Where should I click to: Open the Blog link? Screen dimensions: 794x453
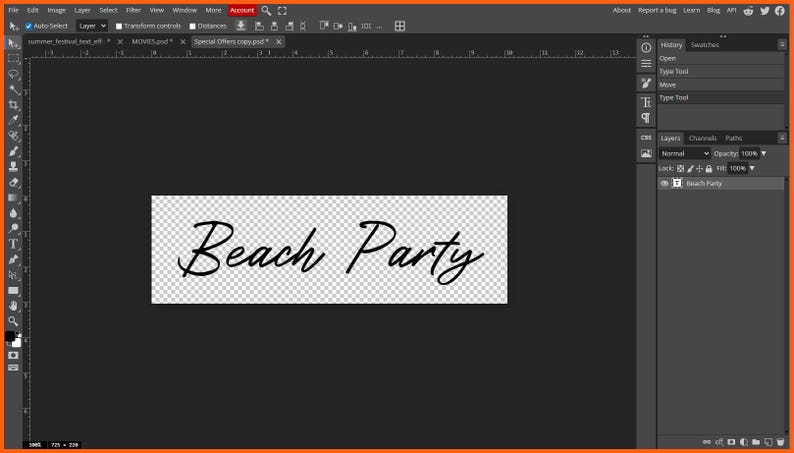tap(713, 10)
